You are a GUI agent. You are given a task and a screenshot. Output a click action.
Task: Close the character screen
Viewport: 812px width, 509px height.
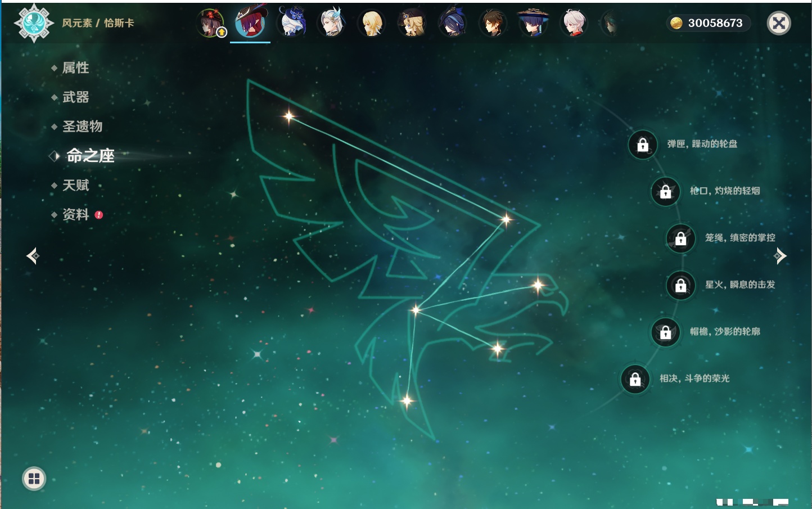779,23
